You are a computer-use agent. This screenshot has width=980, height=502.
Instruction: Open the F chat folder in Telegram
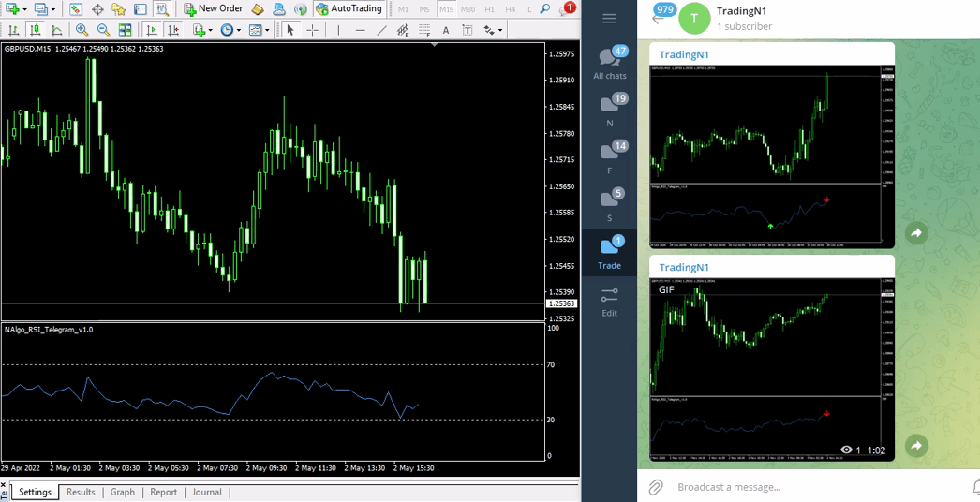[x=609, y=157]
